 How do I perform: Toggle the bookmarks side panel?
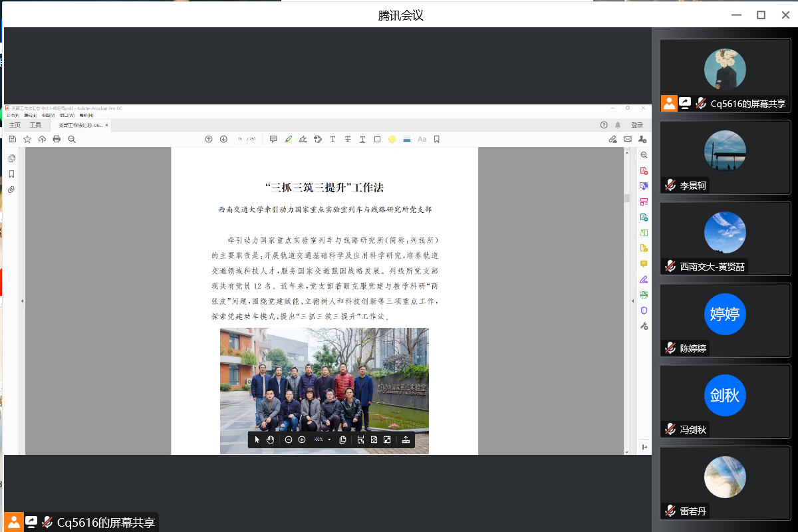coord(11,174)
